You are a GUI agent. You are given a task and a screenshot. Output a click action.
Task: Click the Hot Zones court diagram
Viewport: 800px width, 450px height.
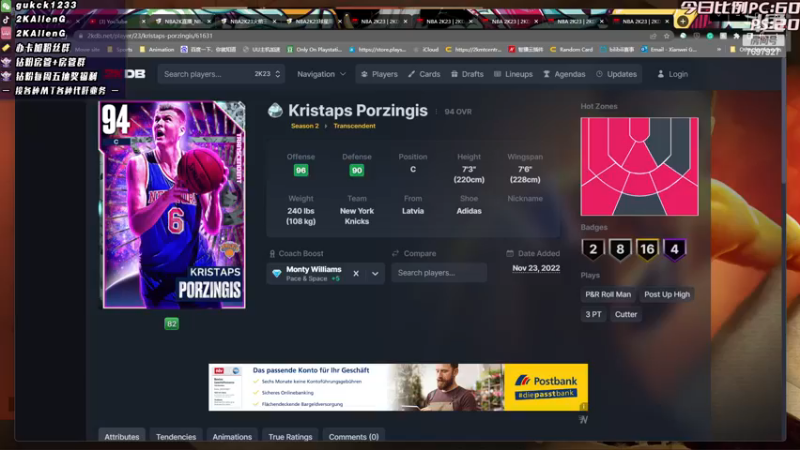coord(639,166)
